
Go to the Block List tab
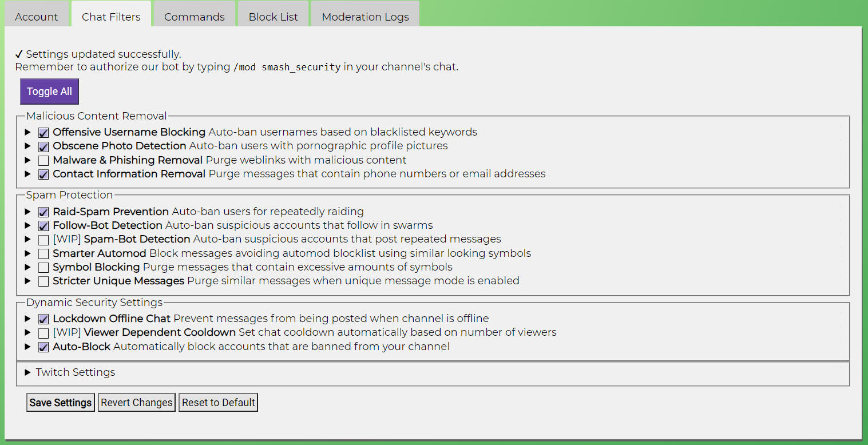click(x=273, y=17)
